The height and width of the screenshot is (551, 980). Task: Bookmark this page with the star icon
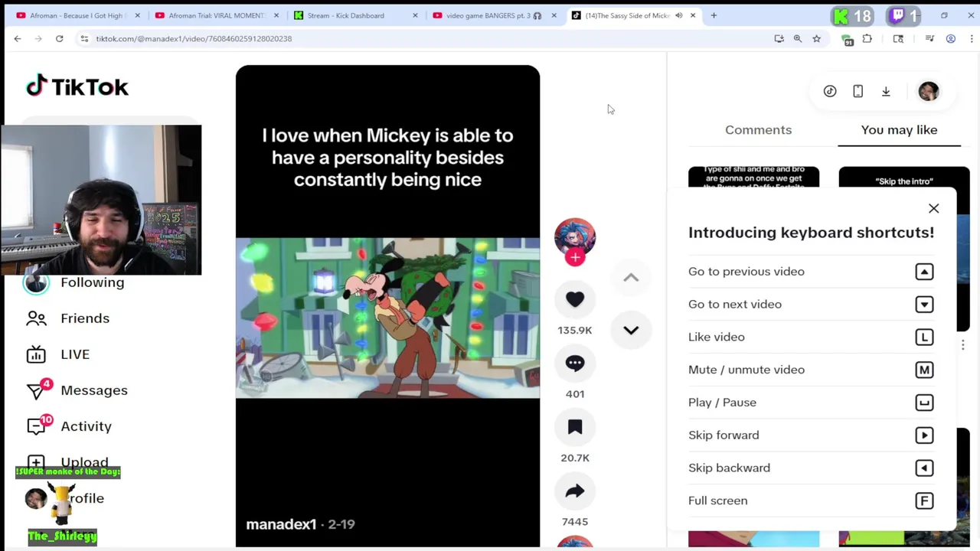pyautogui.click(x=816, y=38)
